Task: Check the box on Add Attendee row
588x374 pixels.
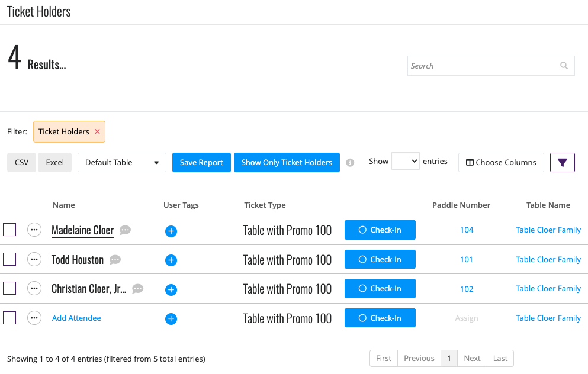Action: click(x=9, y=318)
